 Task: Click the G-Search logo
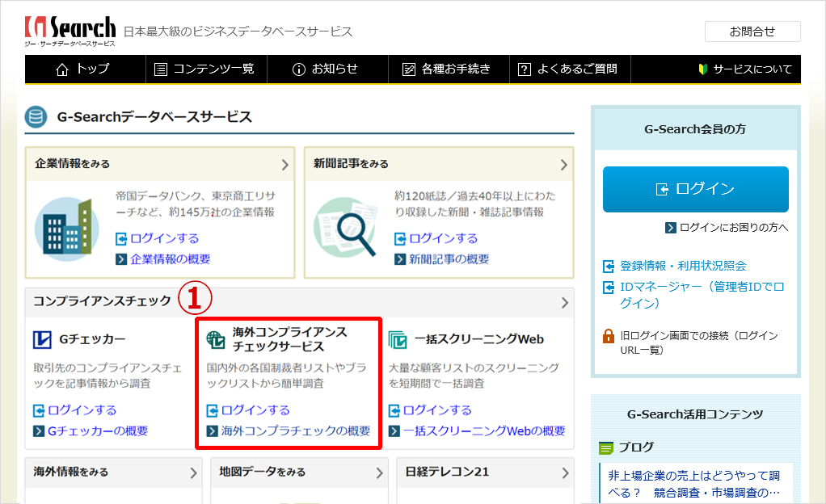pyautogui.click(x=70, y=31)
